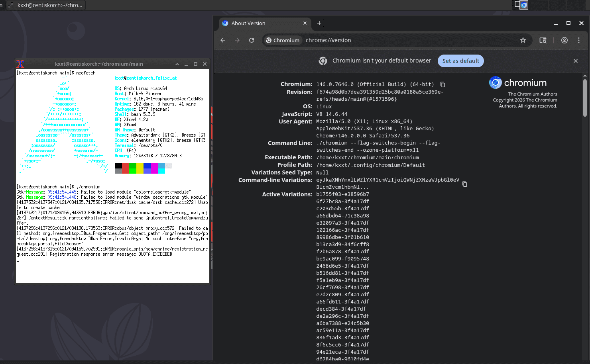Open the xterm window menu icon

click(20, 64)
